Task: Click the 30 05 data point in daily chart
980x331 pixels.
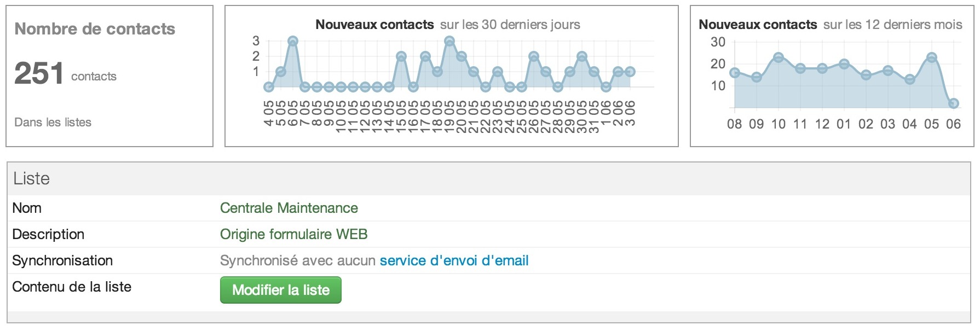Action: (582, 56)
